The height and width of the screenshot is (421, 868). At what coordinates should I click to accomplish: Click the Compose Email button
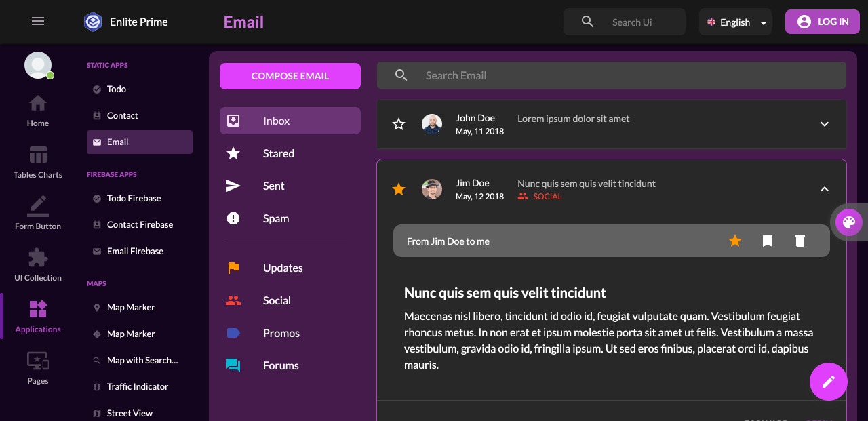coord(290,76)
